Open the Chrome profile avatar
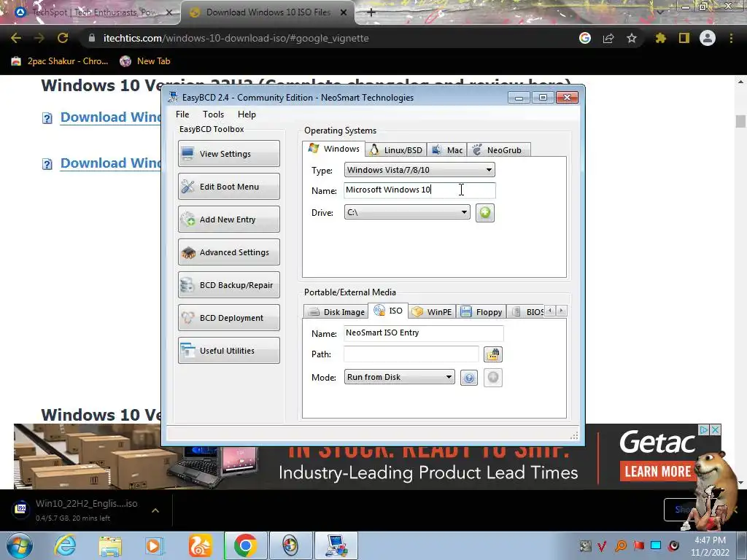The image size is (747, 560). click(x=708, y=38)
